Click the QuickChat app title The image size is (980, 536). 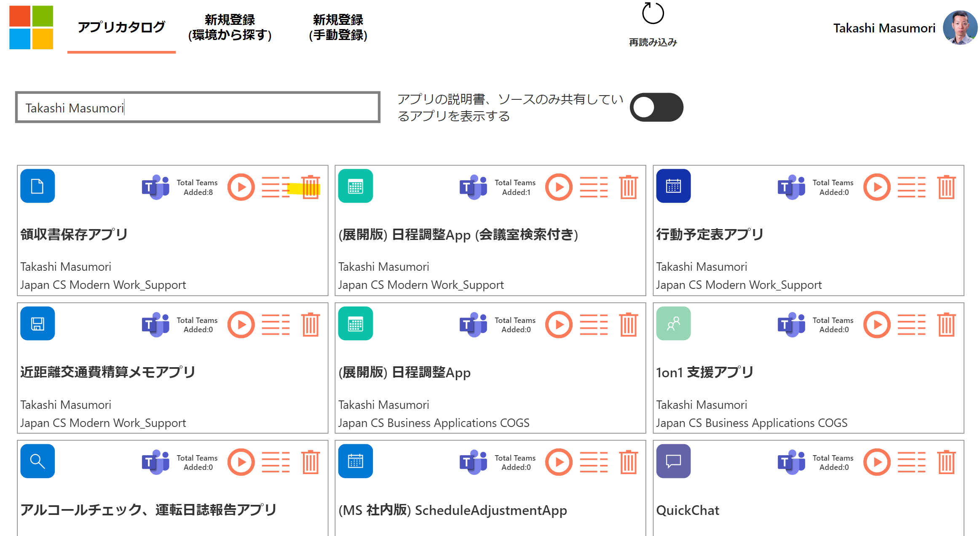(688, 510)
